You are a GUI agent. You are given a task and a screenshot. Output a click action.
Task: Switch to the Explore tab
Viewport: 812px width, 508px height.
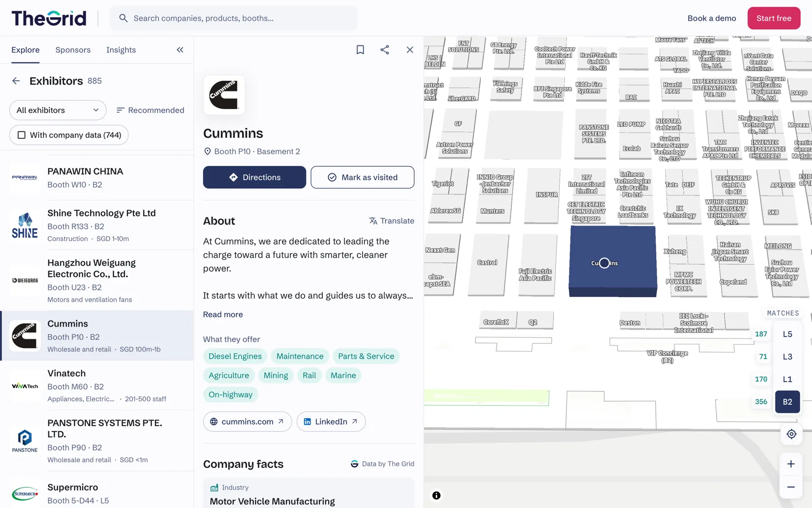(x=25, y=50)
